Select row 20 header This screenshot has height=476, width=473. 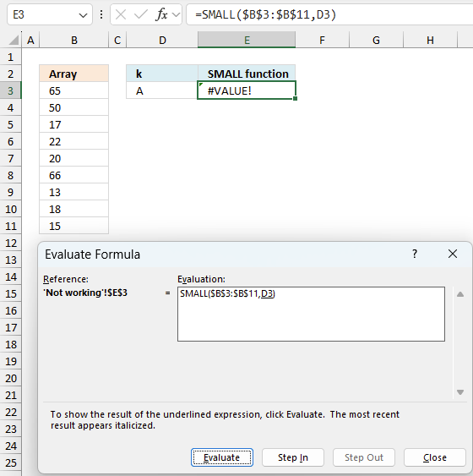[11, 378]
